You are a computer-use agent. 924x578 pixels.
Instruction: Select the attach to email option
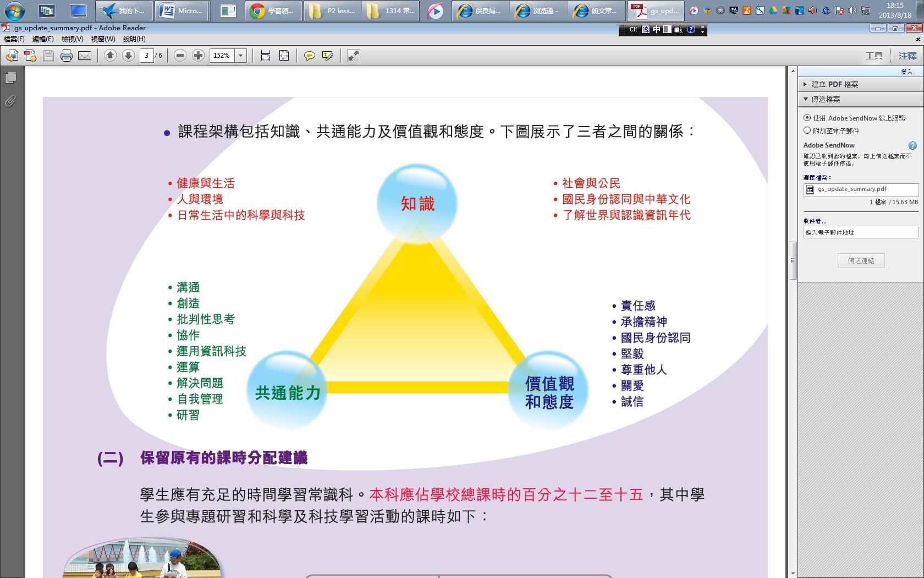807,130
